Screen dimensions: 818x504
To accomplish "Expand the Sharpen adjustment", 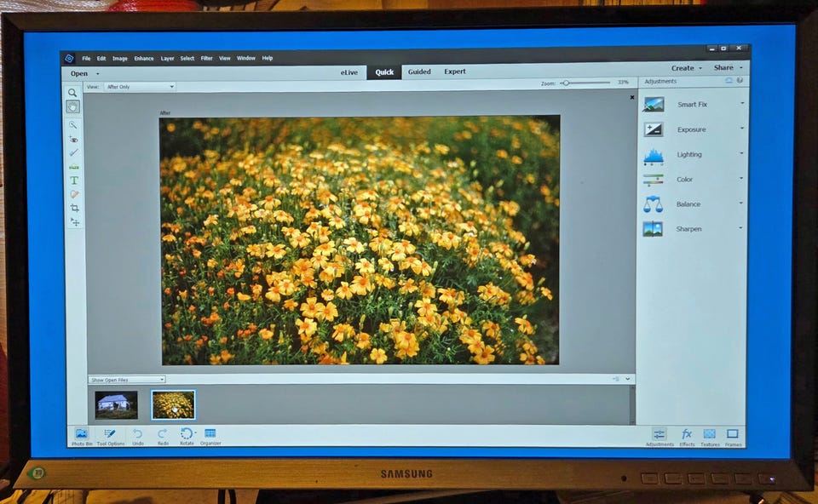I will [x=741, y=228].
